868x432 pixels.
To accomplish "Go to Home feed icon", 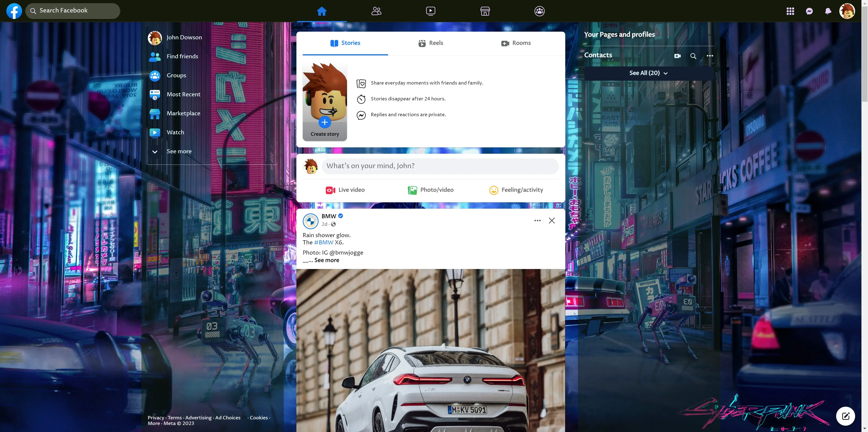I will click(x=322, y=11).
